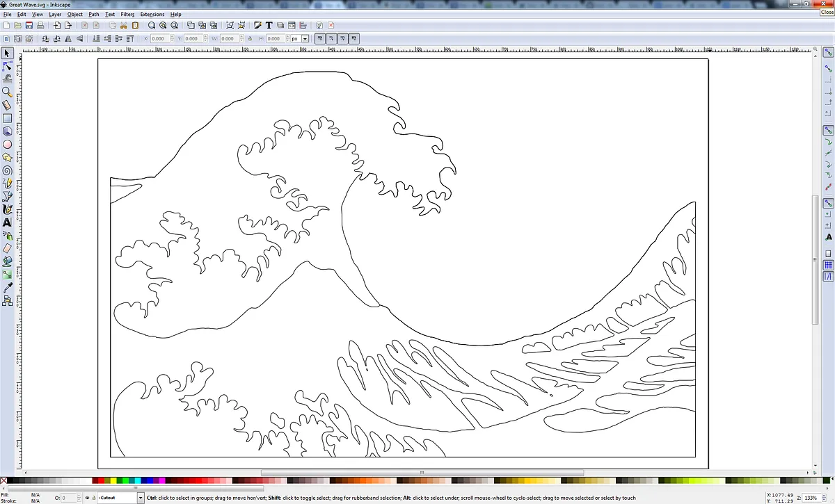Click the Close button at top right
The width and height of the screenshot is (835, 504).
[827, 12]
